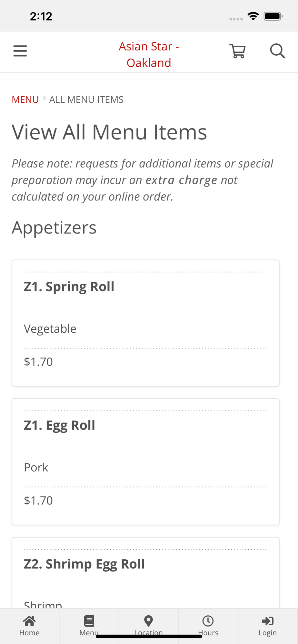The image size is (298, 644).
Task: View Hours via clock icon
Action: 208,621
